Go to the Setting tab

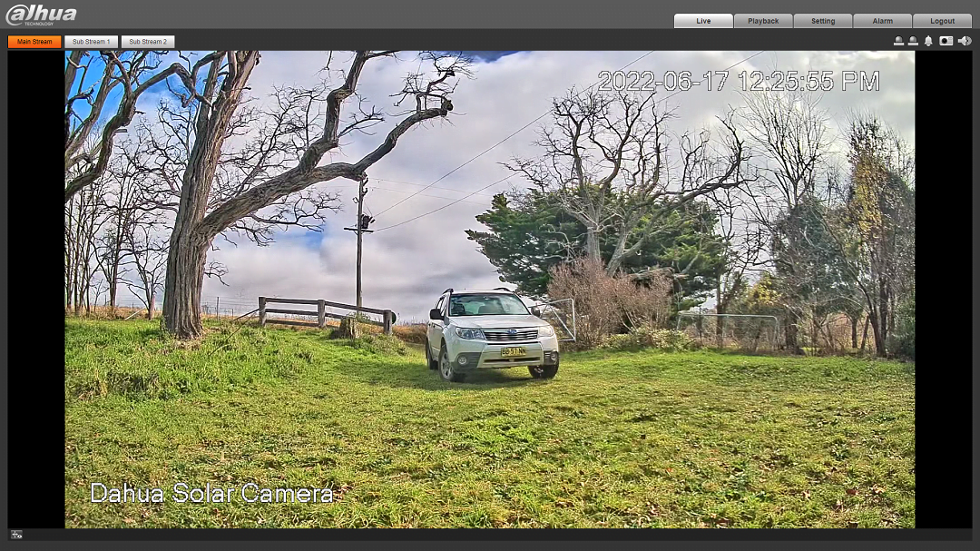[x=823, y=21]
